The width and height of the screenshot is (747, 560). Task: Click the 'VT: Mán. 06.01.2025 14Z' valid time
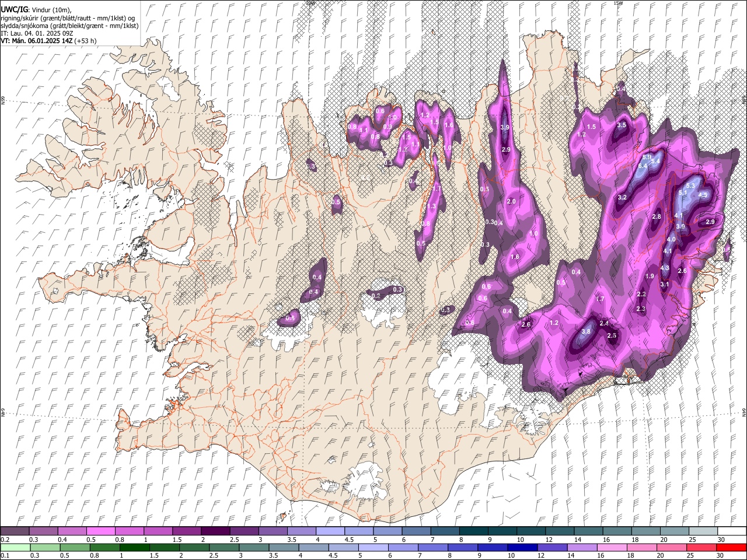click(x=36, y=41)
